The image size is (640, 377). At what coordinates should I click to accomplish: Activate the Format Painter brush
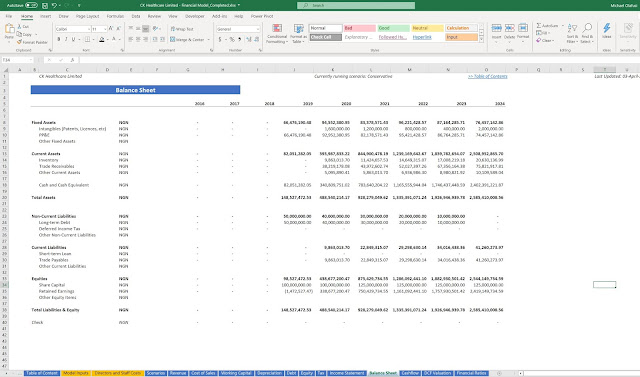pyautogui.click(x=19, y=42)
